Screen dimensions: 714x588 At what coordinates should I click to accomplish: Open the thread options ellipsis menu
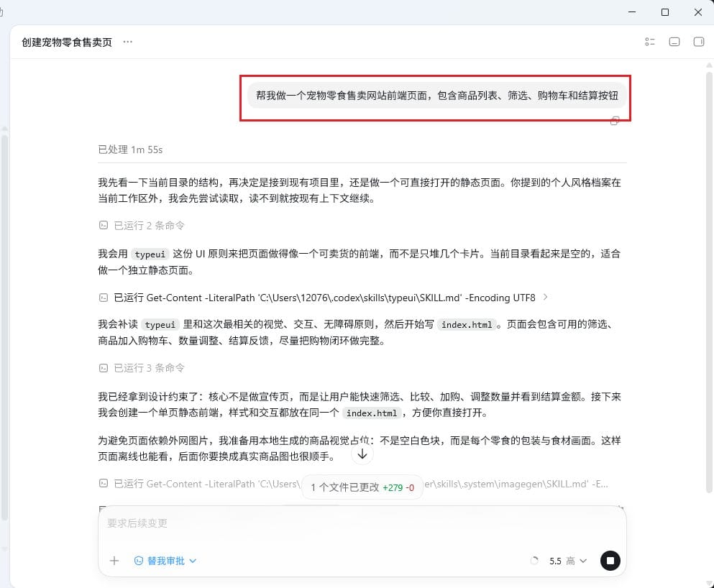[127, 42]
